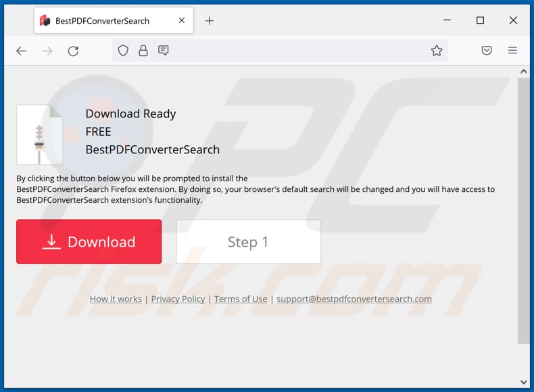Click the vertical scrollbar thumb
Screen dimensions: 534x392
523,211
